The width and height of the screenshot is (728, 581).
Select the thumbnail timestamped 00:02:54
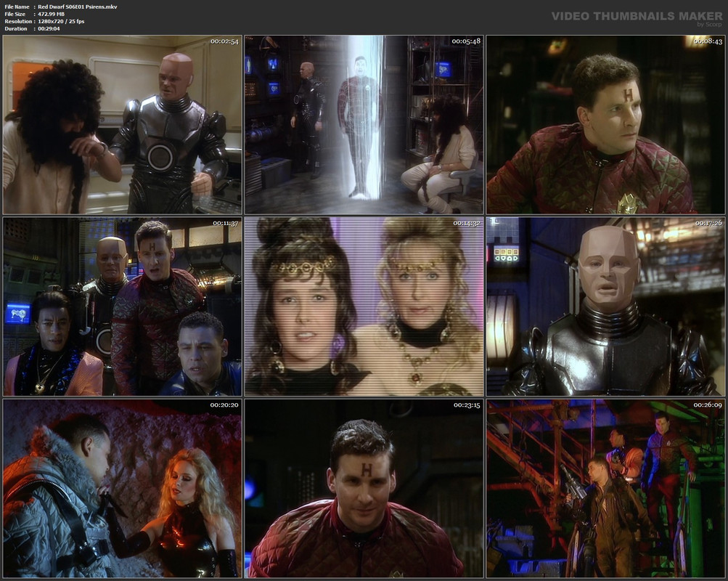pos(122,124)
